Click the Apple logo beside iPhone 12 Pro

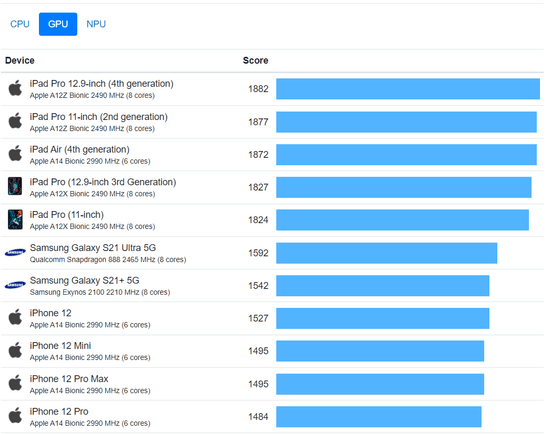click(15, 416)
